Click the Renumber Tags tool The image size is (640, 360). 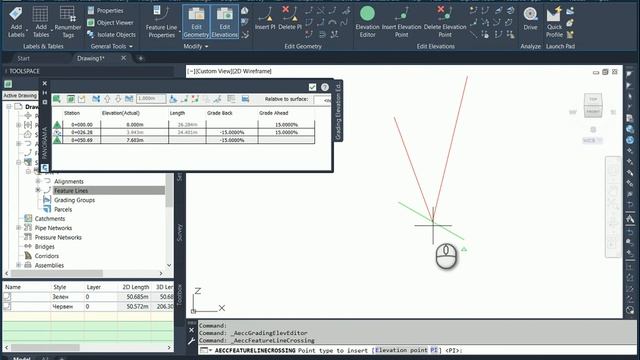pyautogui.click(x=68, y=22)
